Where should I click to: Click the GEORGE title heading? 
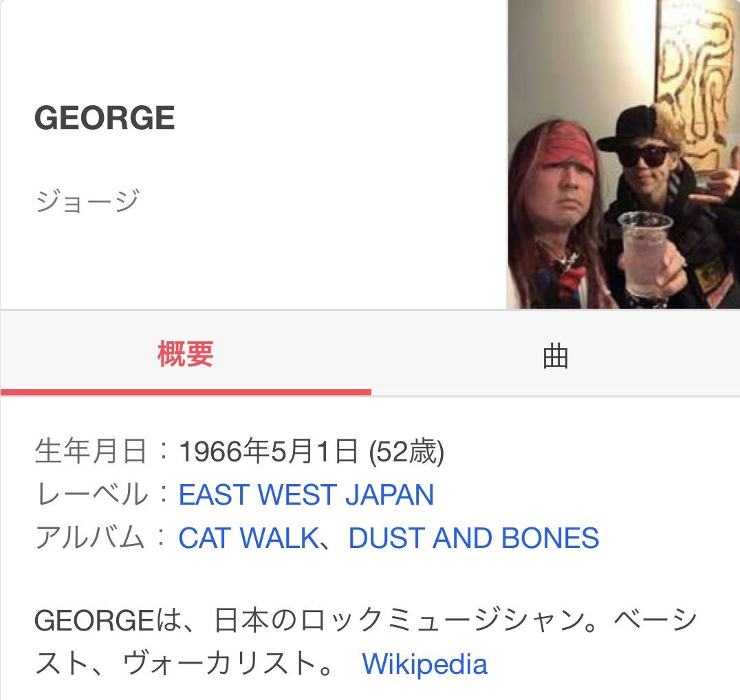coord(105,118)
